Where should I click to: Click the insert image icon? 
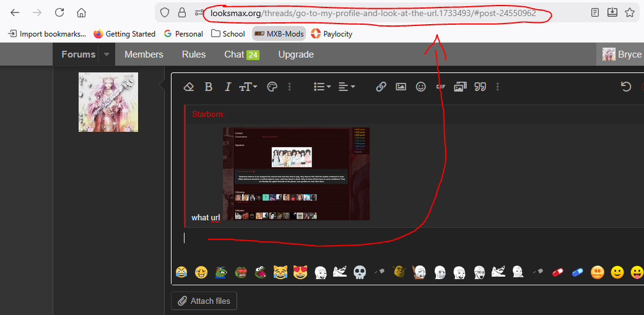(x=401, y=87)
